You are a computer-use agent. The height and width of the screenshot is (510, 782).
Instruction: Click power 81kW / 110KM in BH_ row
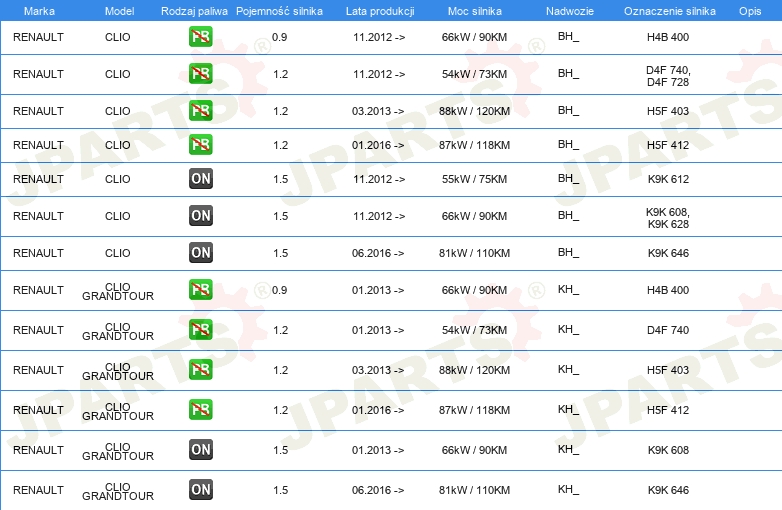click(x=474, y=253)
